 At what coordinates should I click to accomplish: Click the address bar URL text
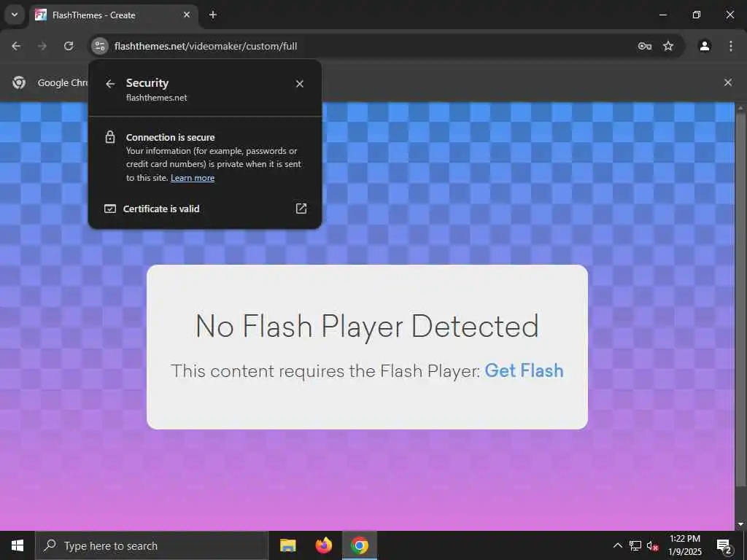tap(206, 46)
